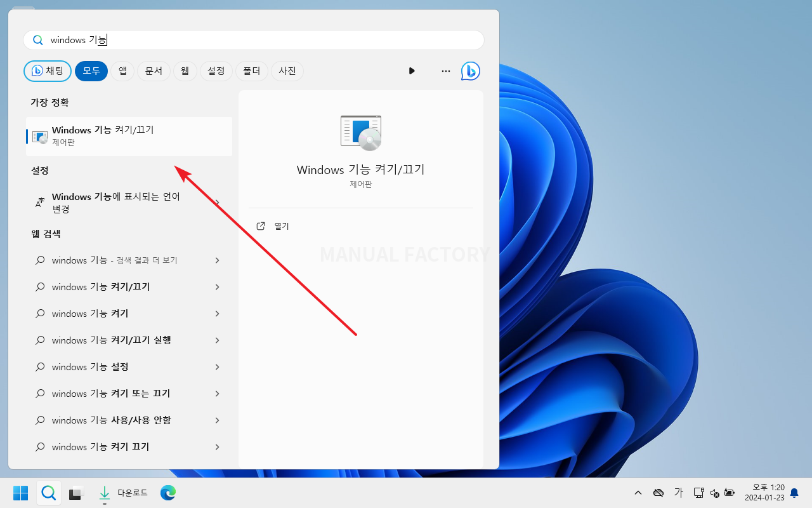This screenshot has height=508, width=812.
Task: Click the open-external icon next to 열기
Action: coord(261,226)
